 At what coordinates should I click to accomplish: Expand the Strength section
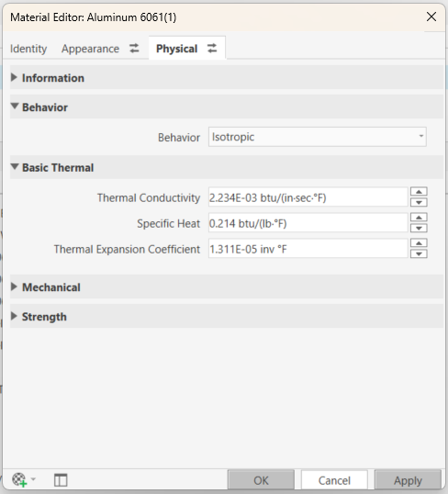227,316
